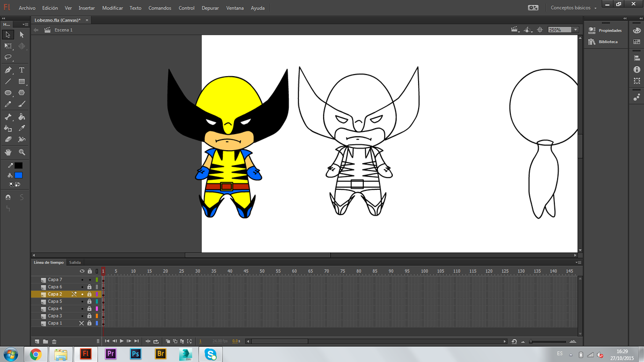
Task: Pick the blue fill color swatch
Action: tap(18, 175)
